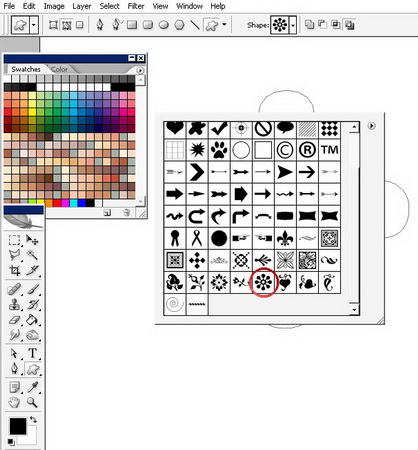Click the Swatches tab
418x450 pixels.
tap(26, 69)
